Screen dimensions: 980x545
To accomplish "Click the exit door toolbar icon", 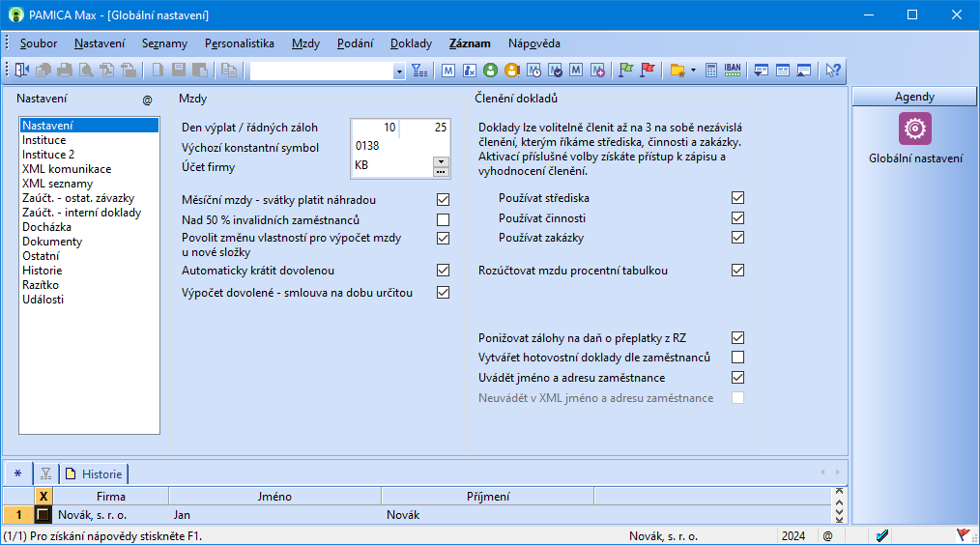I will (22, 71).
